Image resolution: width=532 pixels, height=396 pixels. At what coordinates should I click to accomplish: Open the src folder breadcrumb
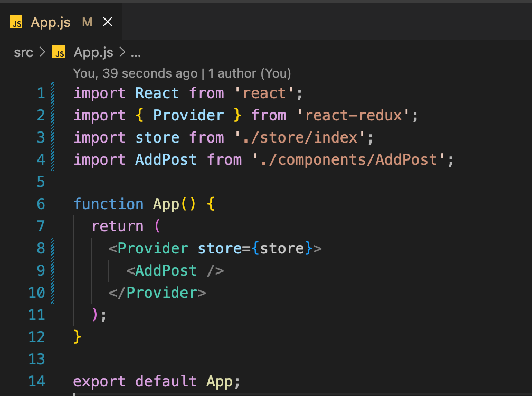(x=23, y=53)
